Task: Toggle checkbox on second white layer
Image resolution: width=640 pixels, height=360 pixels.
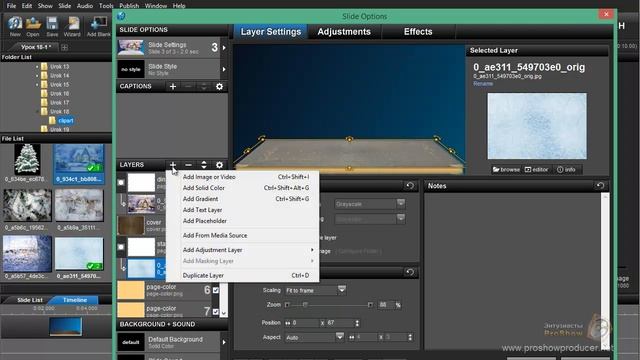Action: point(121,247)
